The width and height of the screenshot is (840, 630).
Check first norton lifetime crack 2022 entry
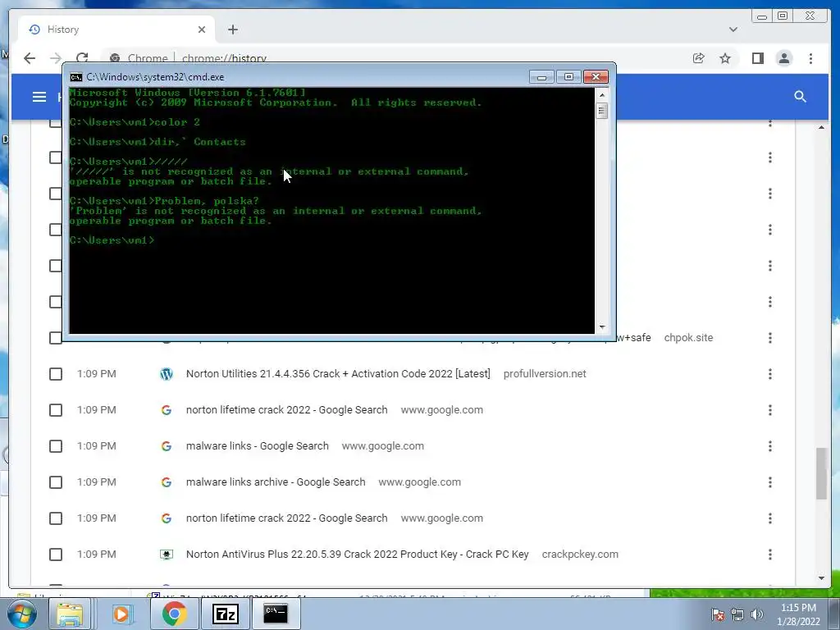[x=56, y=410]
